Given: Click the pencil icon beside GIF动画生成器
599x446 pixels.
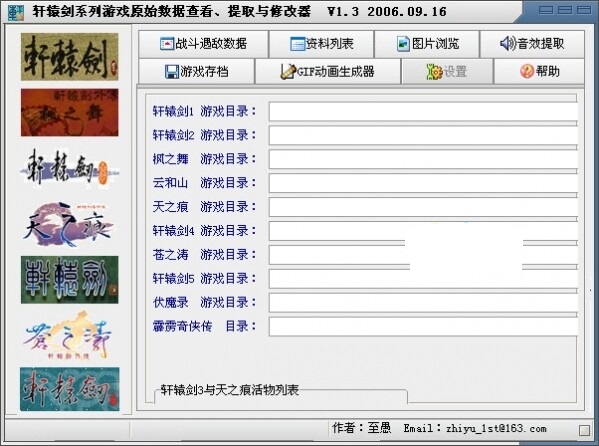Looking at the screenshot, I should pos(288,71).
